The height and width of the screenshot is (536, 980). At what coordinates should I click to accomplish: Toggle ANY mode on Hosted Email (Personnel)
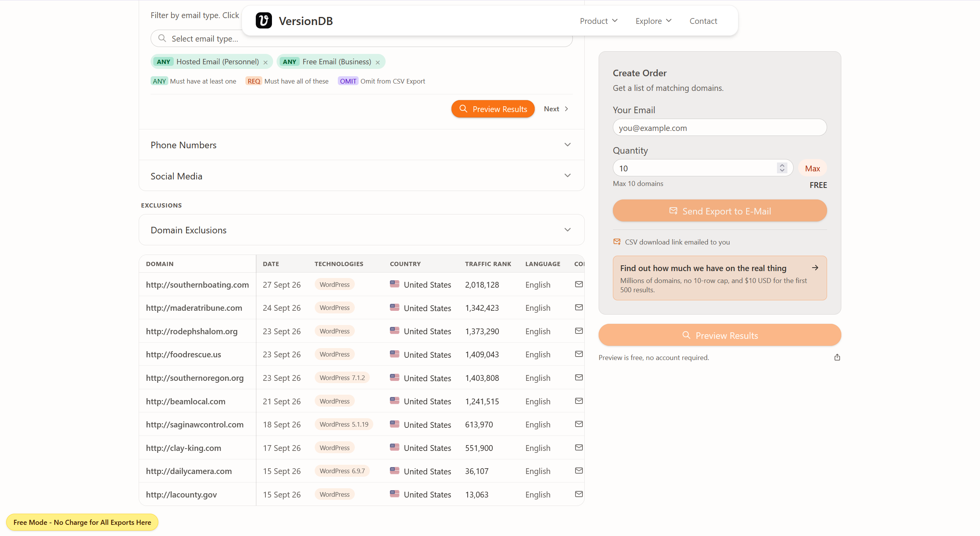point(163,62)
